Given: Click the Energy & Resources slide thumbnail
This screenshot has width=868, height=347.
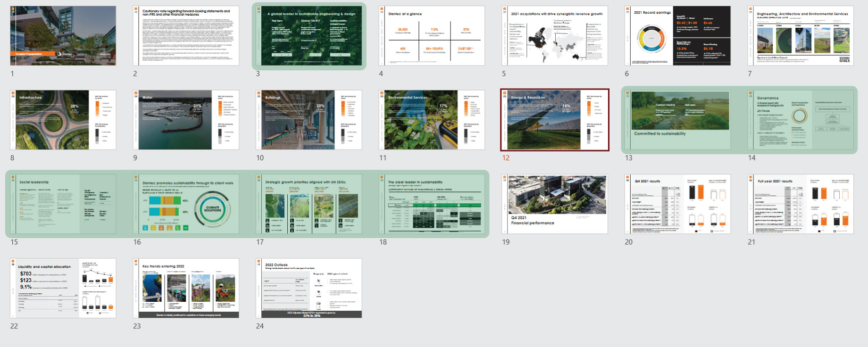Looking at the screenshot, I should click(555, 120).
